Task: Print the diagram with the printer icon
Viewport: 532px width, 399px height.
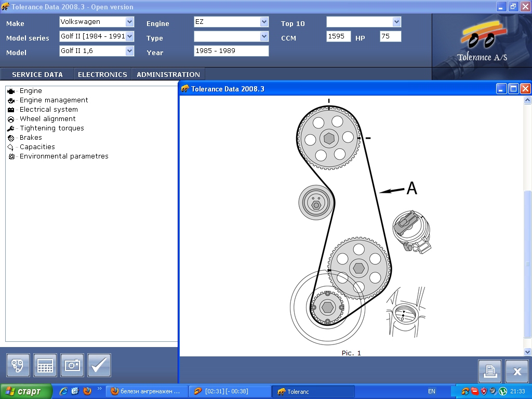Action: coord(489,371)
